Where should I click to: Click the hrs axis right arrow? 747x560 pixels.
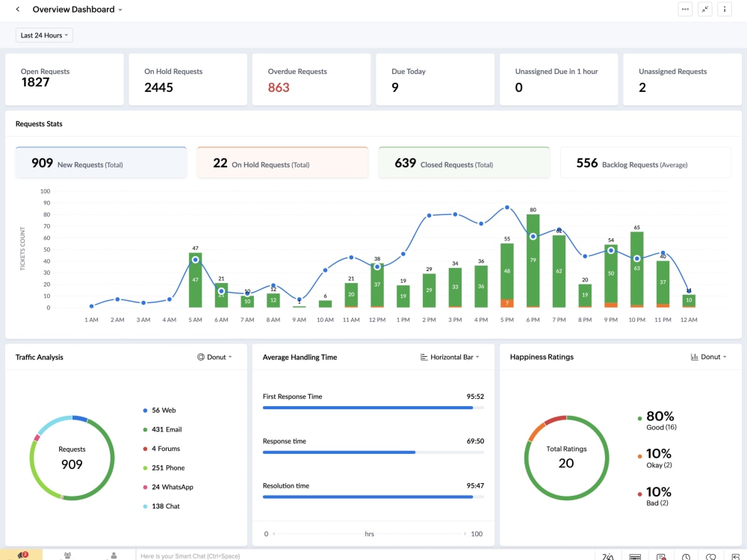(465, 534)
